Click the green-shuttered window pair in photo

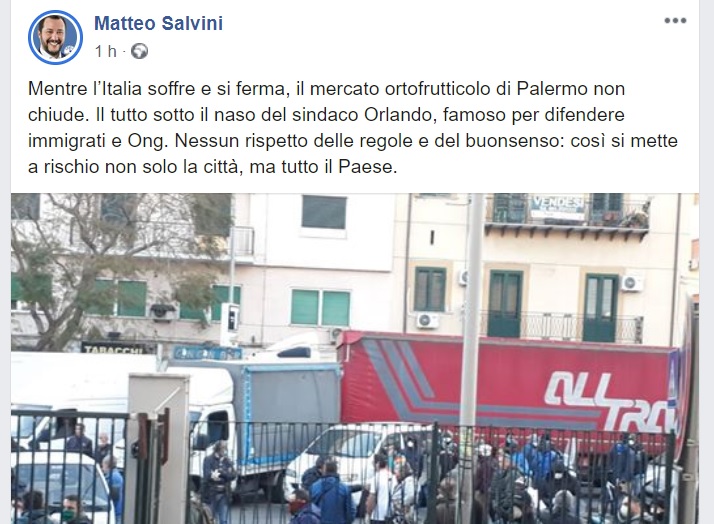(321, 308)
